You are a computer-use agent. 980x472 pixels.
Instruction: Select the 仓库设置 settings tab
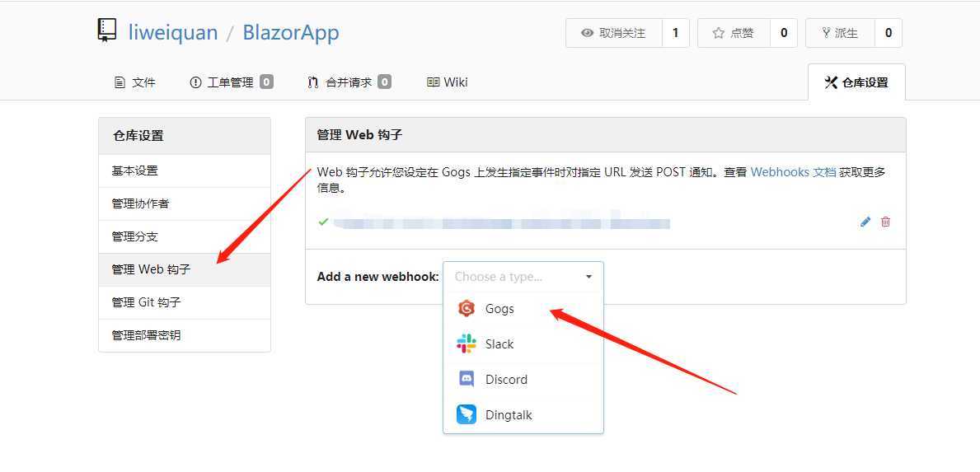[856, 82]
